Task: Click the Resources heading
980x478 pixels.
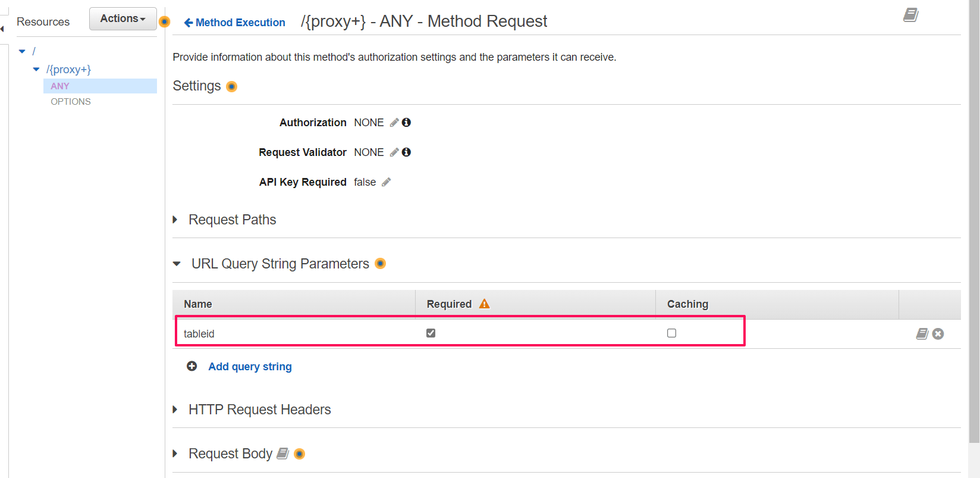Action: click(x=43, y=22)
